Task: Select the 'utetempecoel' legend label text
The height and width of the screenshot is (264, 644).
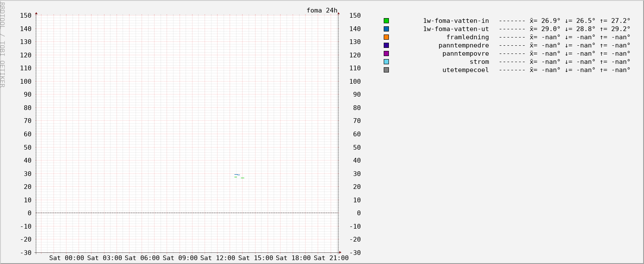Action: [466, 70]
